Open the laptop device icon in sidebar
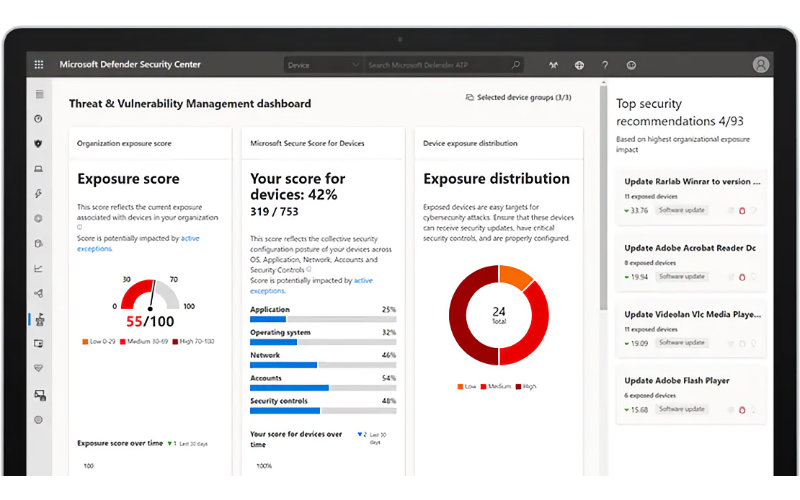The image size is (800, 500). (x=39, y=168)
